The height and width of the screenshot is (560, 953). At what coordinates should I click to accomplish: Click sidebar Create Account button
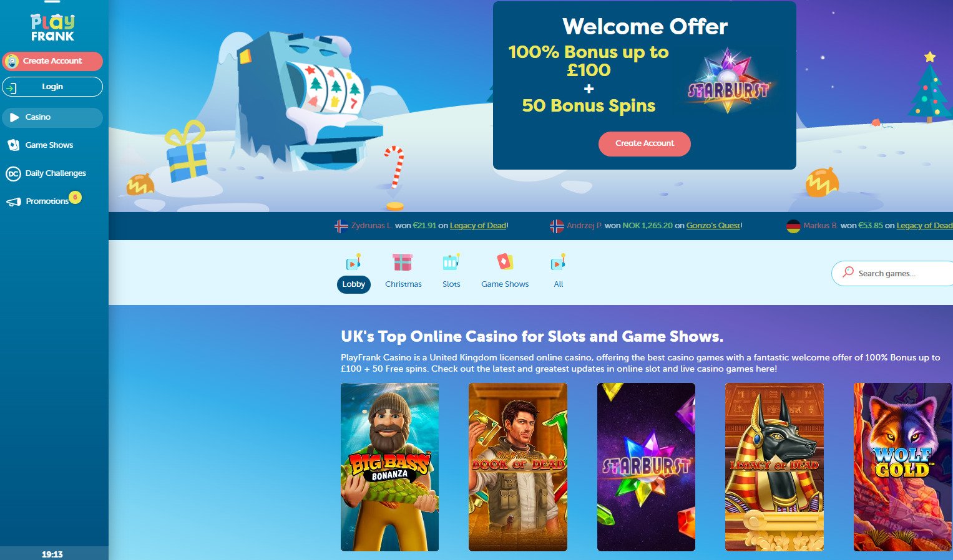pos(52,61)
